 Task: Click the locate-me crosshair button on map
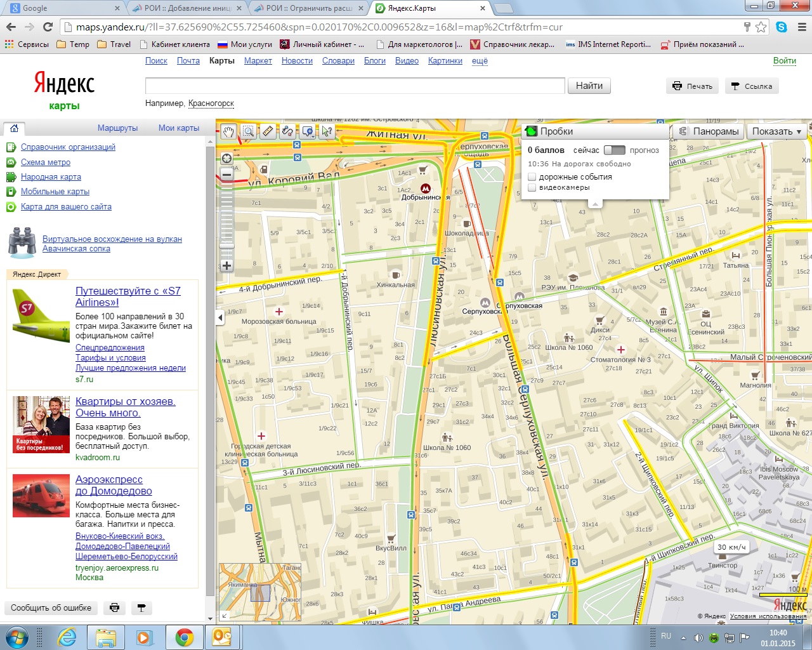[226, 158]
